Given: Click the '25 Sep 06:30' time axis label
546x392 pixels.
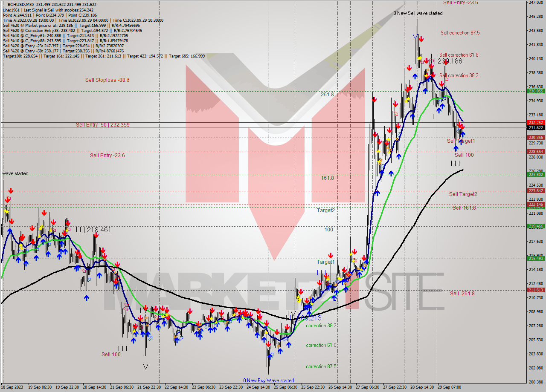Looking at the screenshot, I should click(x=286, y=387).
